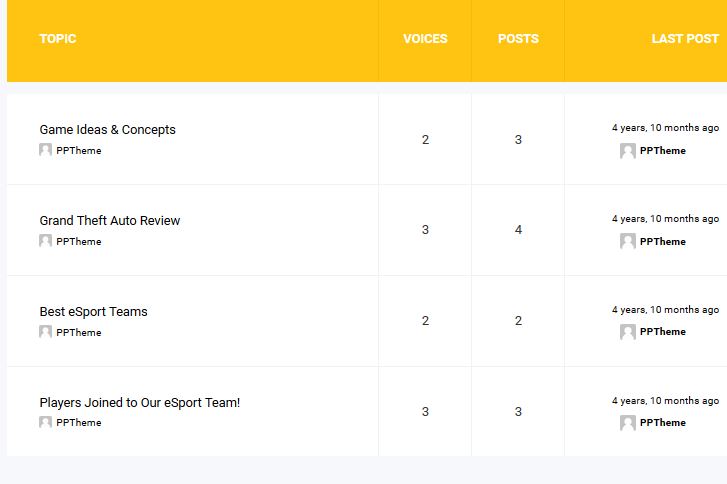Image resolution: width=727 pixels, height=484 pixels.
Task: Open PPTheme author link under Best eSport Teams
Action: tap(78, 332)
